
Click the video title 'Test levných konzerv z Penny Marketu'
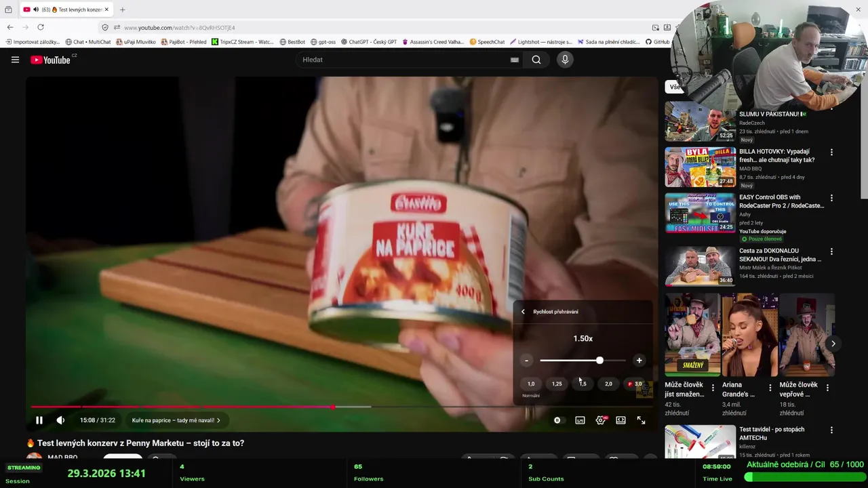click(140, 443)
